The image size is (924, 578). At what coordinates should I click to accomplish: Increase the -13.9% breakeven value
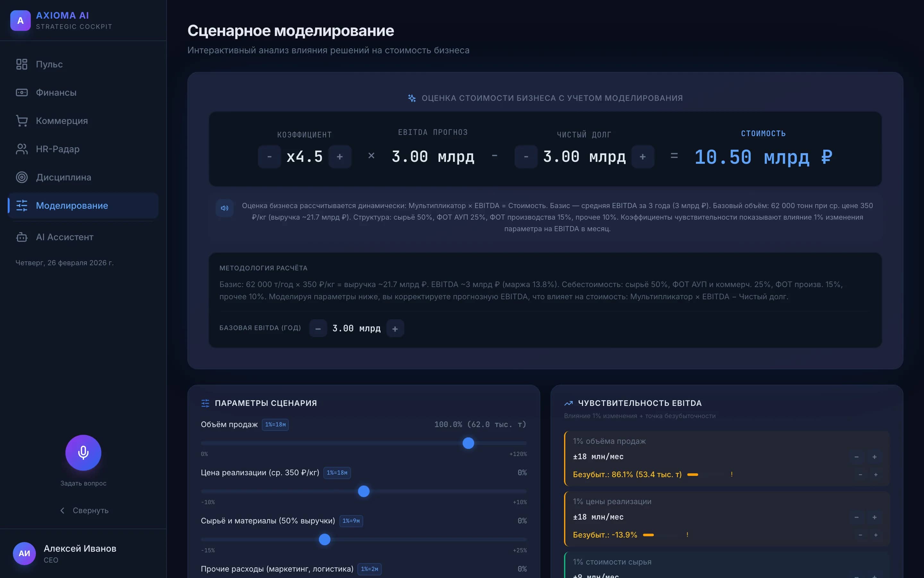click(x=876, y=535)
